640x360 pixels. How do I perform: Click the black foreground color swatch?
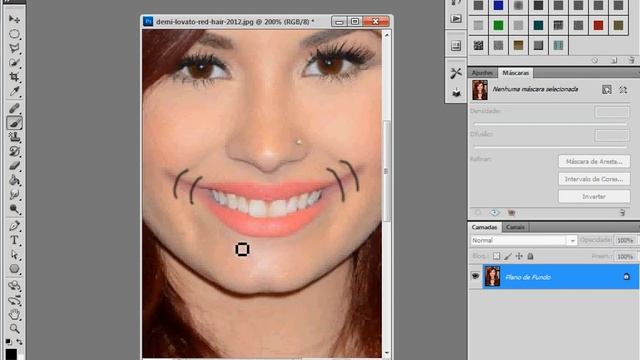tap(11, 354)
